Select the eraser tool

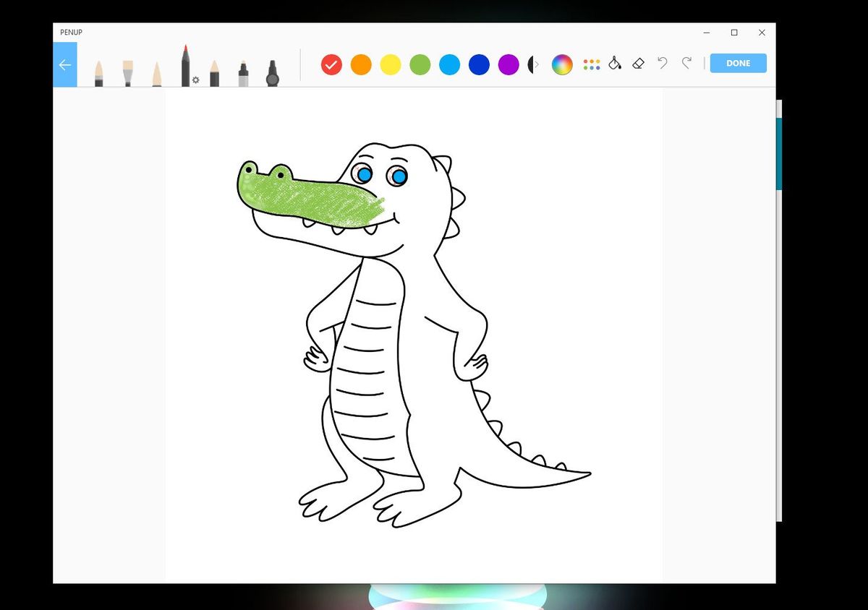tap(638, 64)
